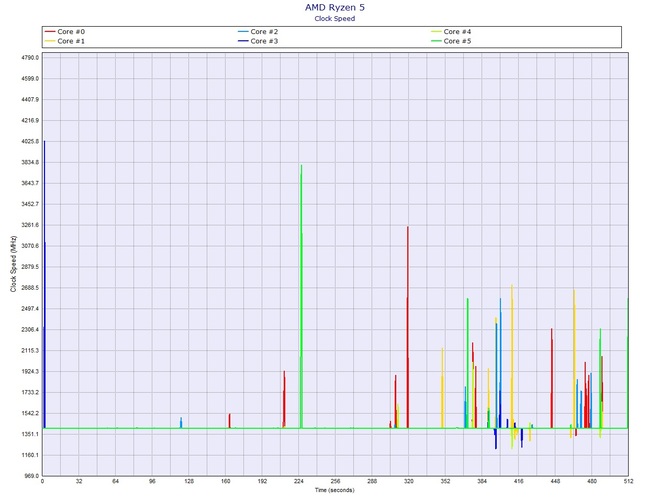Click the 1351.1 y-axis value
Screen dimensions: 670x502
32,434
